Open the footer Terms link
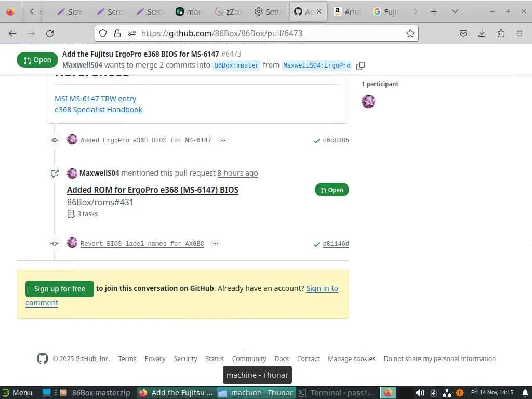Image resolution: width=532 pixels, height=399 pixels. tap(127, 358)
